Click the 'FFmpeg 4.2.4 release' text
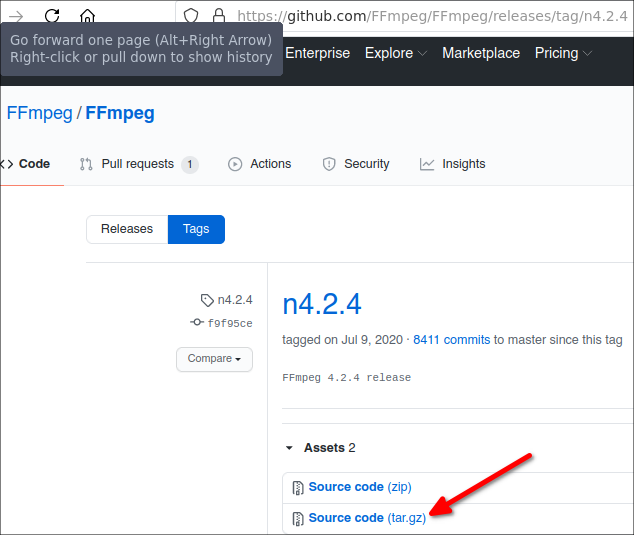634x535 pixels. tap(347, 378)
